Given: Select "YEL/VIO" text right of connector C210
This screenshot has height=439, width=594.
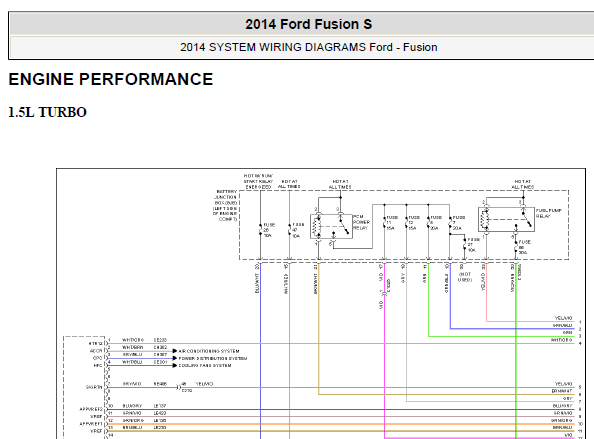Looking at the screenshot, I should pos(204,384).
